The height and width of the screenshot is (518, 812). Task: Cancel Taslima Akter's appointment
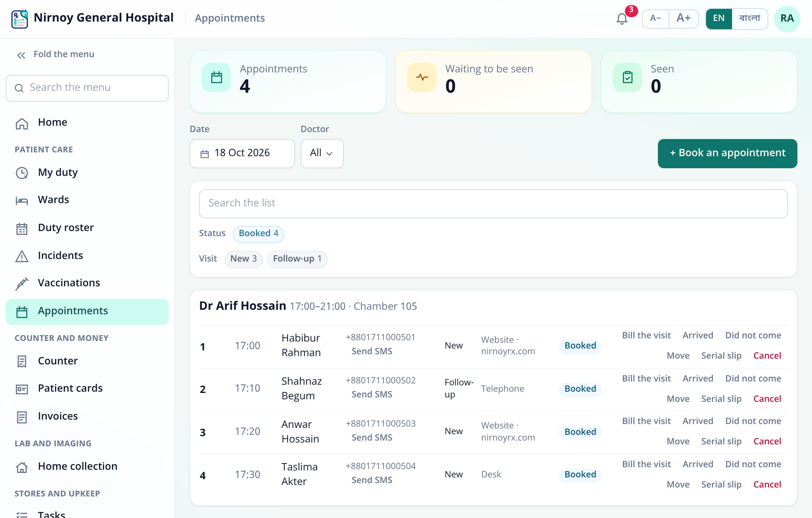click(767, 485)
